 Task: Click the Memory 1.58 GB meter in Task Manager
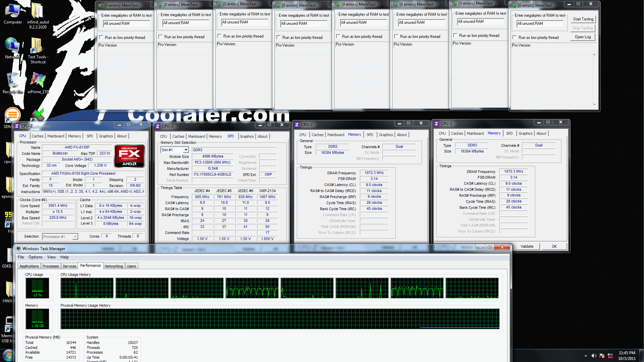[x=37, y=319]
